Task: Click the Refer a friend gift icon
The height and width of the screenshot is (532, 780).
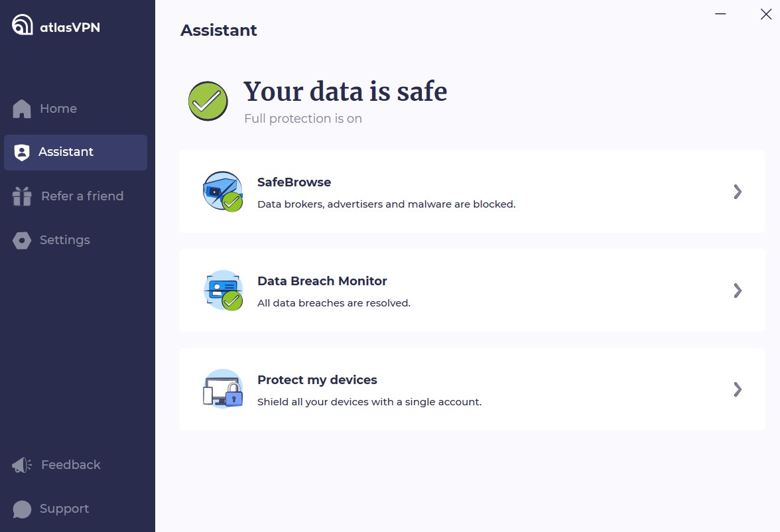Action: pos(22,196)
